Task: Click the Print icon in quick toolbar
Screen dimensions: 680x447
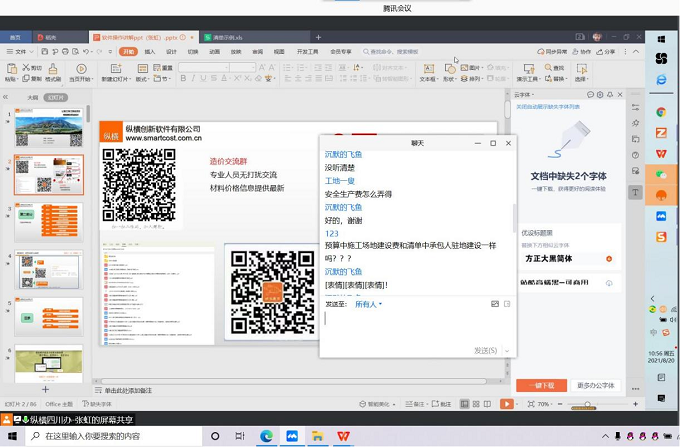Action: (x=65, y=52)
